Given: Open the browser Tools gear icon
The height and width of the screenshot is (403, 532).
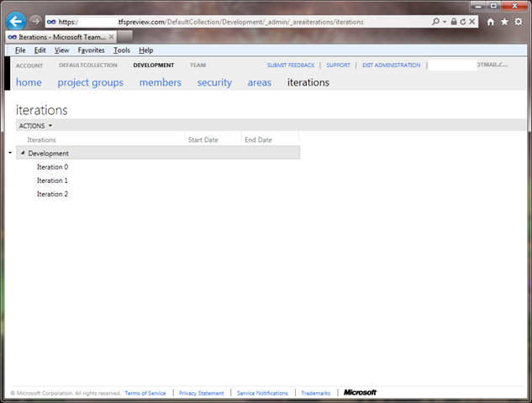Looking at the screenshot, I should (518, 22).
